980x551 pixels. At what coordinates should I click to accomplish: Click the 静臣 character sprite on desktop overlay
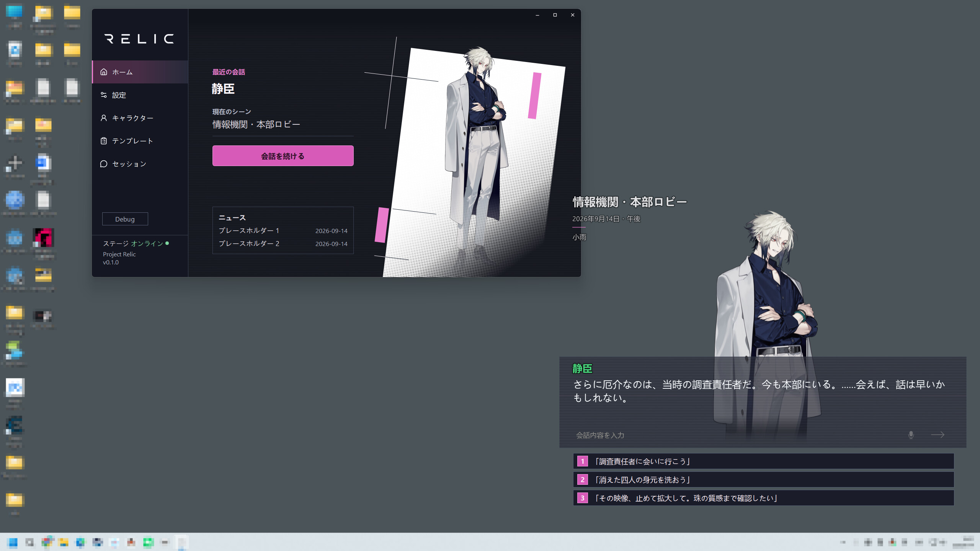tap(768, 325)
